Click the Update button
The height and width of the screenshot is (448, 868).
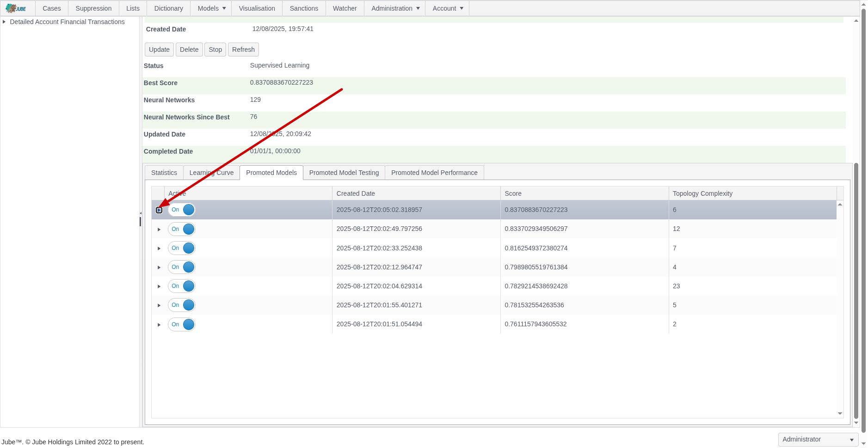(159, 50)
